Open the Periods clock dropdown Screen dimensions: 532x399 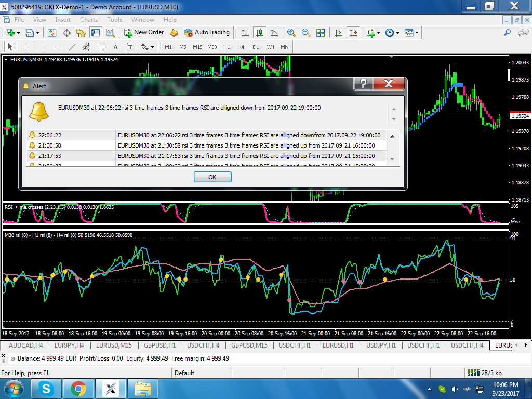click(392, 33)
